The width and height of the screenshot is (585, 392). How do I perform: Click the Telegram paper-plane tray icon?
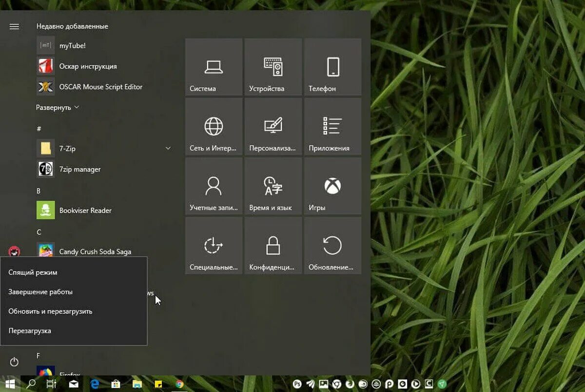[442, 384]
